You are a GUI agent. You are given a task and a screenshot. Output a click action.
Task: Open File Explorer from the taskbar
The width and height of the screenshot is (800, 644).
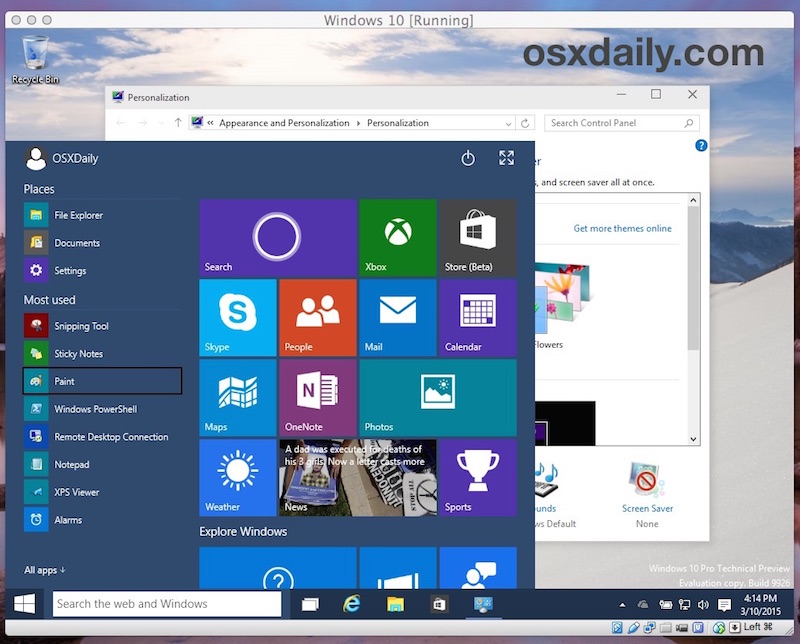point(395,604)
